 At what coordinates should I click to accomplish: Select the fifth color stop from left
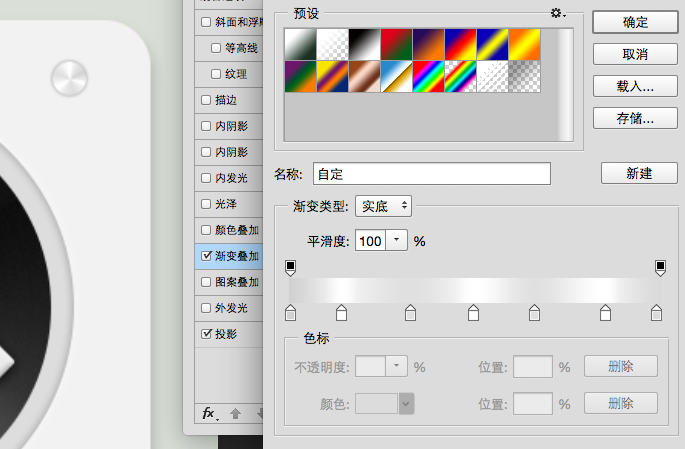click(x=534, y=313)
